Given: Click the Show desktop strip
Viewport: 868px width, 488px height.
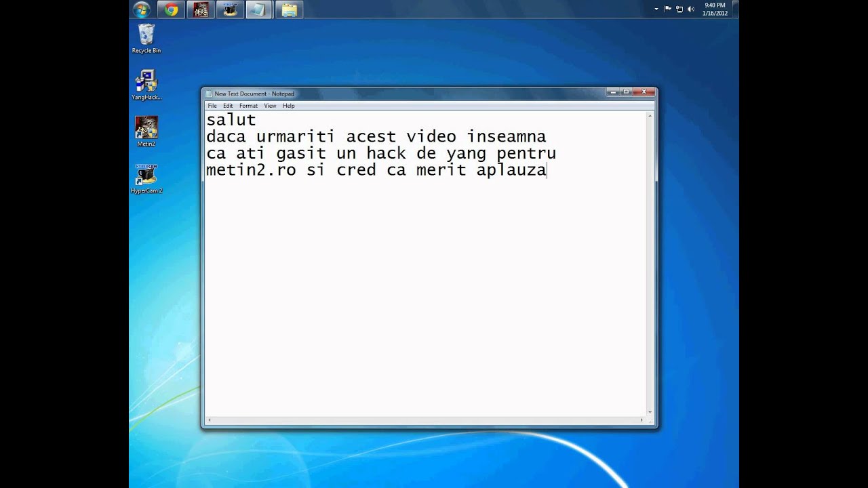Looking at the screenshot, I should [736, 9].
